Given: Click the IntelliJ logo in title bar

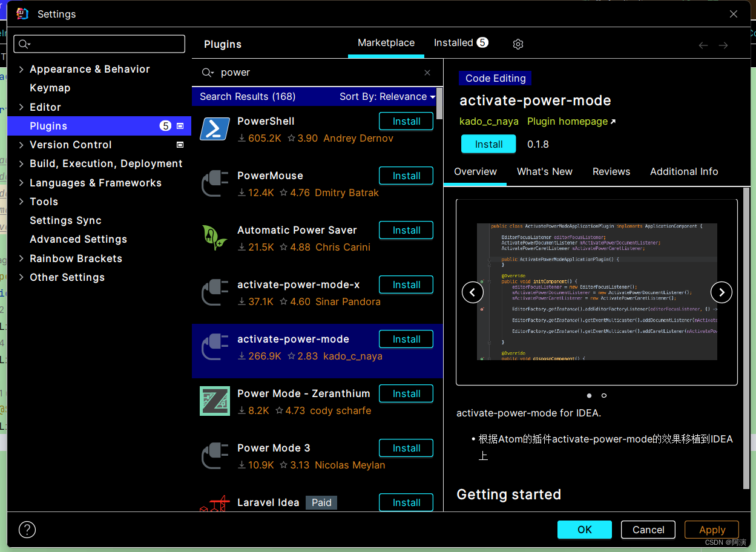Looking at the screenshot, I should pyautogui.click(x=22, y=13).
